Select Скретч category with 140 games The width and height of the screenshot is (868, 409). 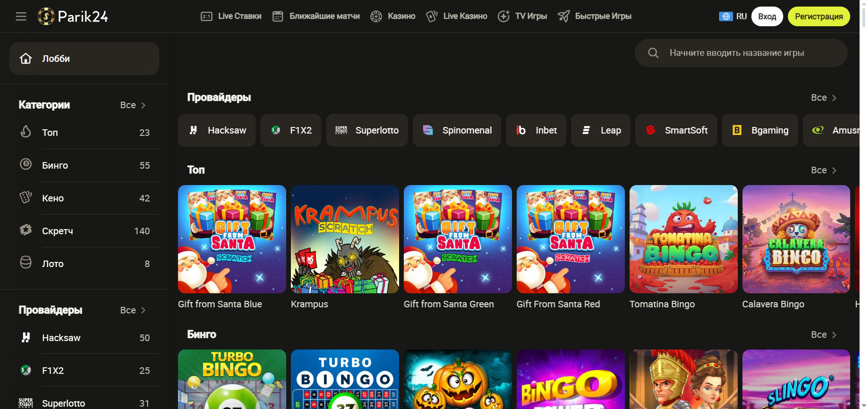[84, 231]
